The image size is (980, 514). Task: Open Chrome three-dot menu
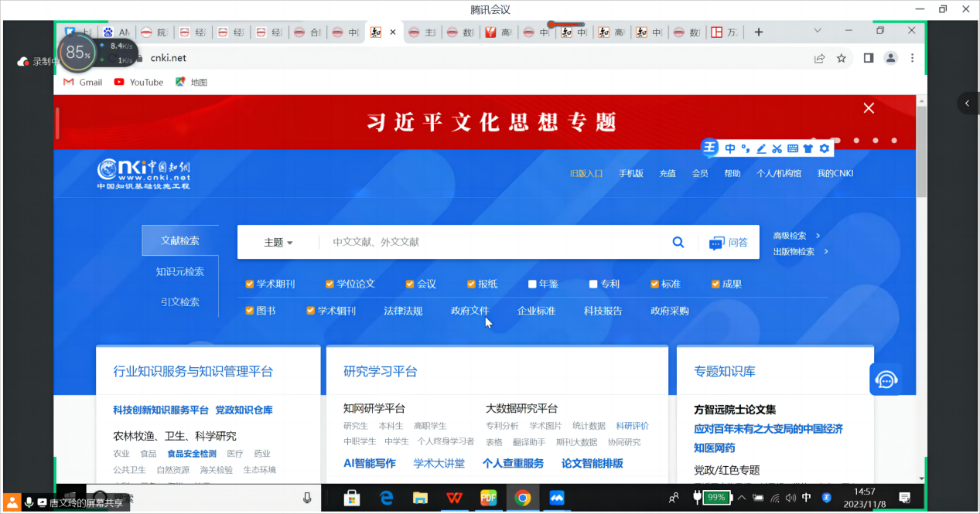(913, 58)
